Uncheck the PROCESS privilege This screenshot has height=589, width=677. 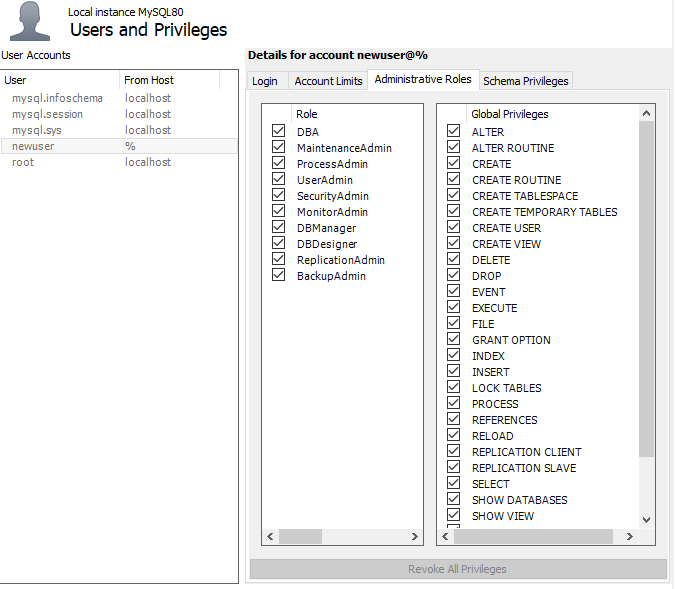point(453,402)
